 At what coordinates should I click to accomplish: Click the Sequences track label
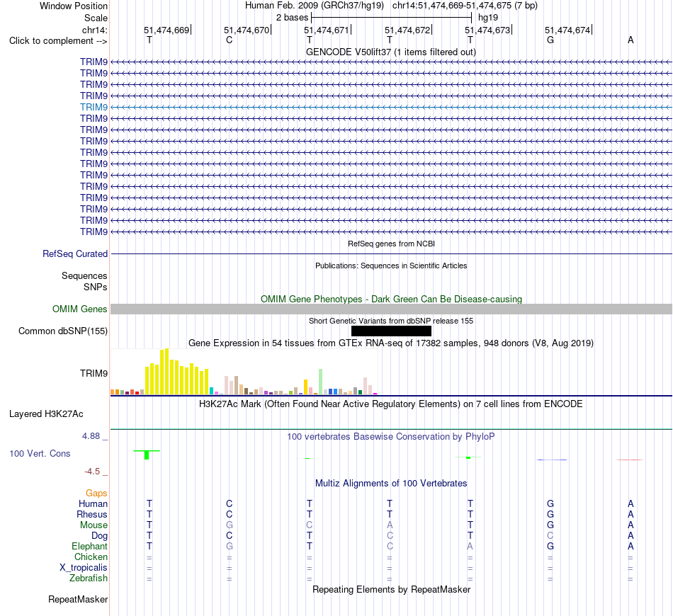point(84,276)
